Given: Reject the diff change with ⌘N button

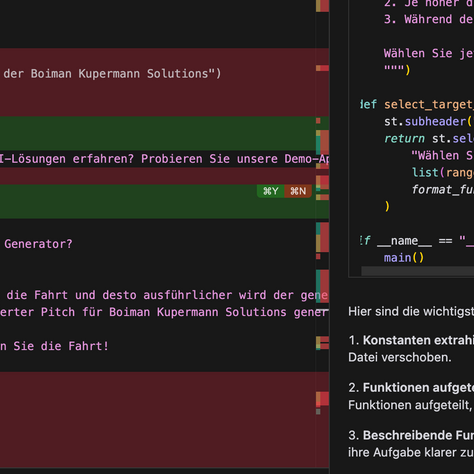Looking at the screenshot, I should pos(298,191).
